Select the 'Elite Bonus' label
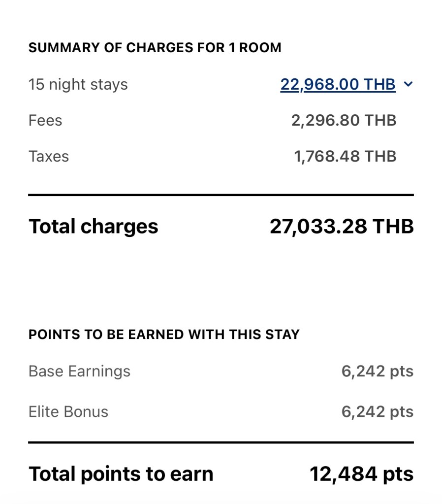This screenshot has width=442, height=504. (x=68, y=411)
